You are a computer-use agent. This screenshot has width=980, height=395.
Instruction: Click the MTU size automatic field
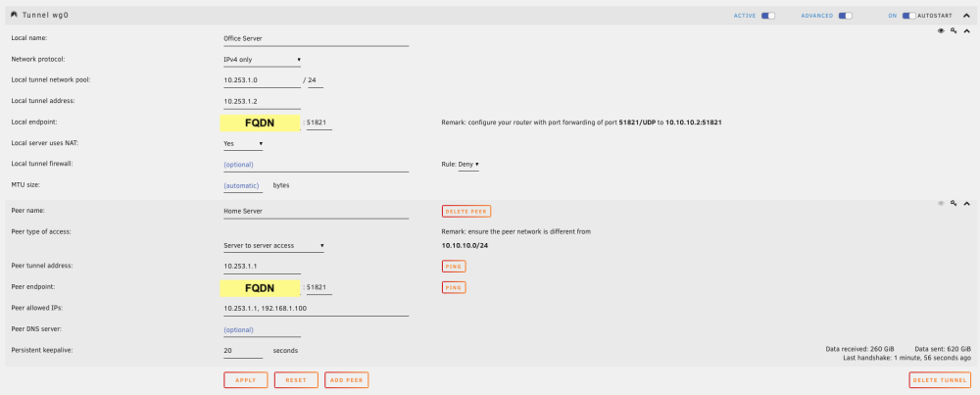point(241,185)
